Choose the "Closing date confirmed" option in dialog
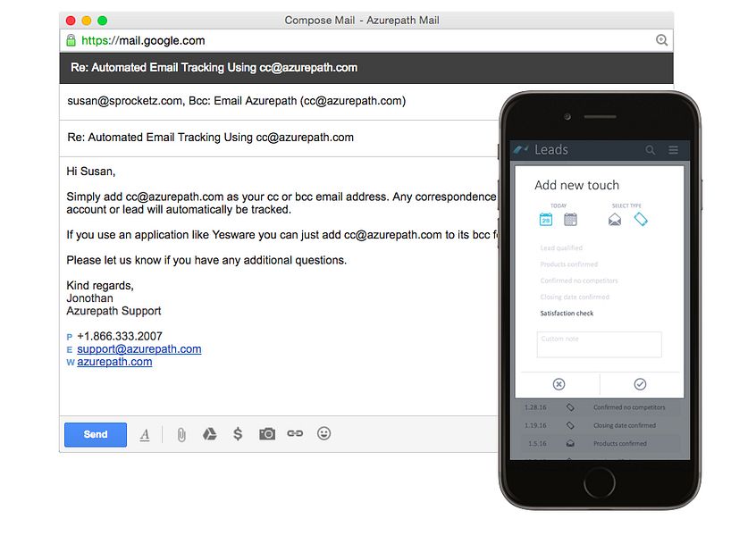The width and height of the screenshot is (756, 536). click(575, 297)
